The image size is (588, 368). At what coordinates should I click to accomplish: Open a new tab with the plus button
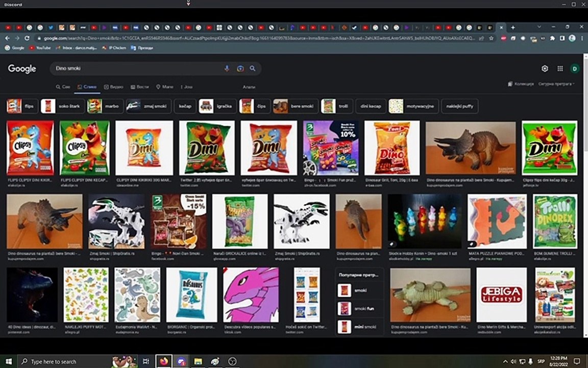coord(512,28)
